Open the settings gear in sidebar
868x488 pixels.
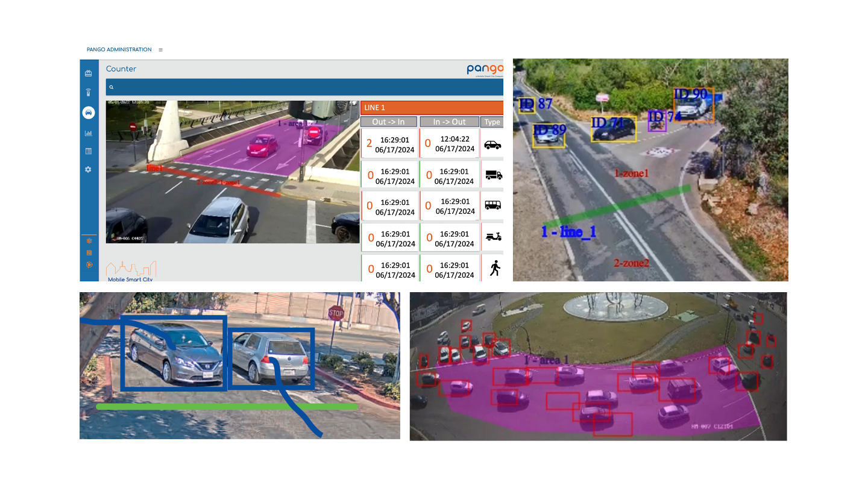89,170
